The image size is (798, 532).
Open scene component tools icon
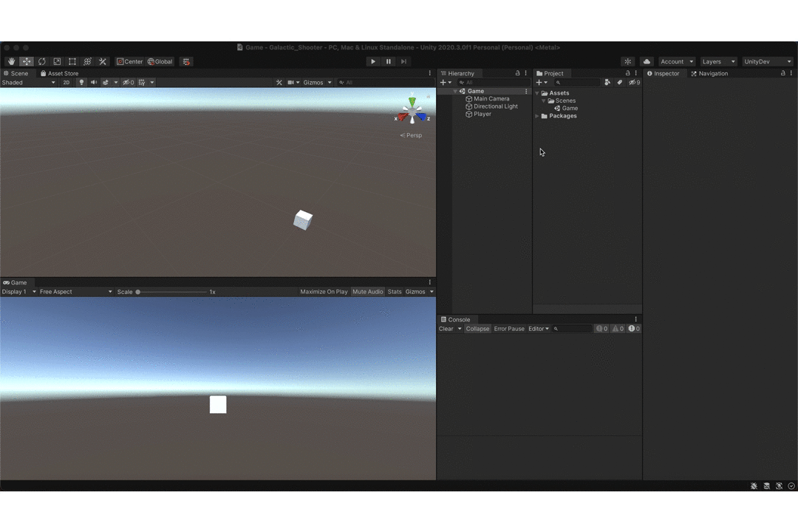click(279, 83)
